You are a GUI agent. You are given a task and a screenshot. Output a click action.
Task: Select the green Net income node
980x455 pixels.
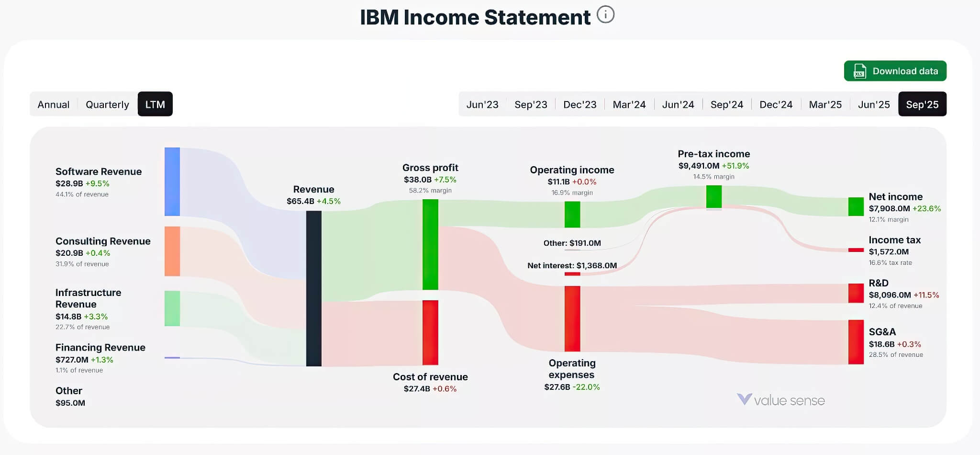click(x=856, y=206)
